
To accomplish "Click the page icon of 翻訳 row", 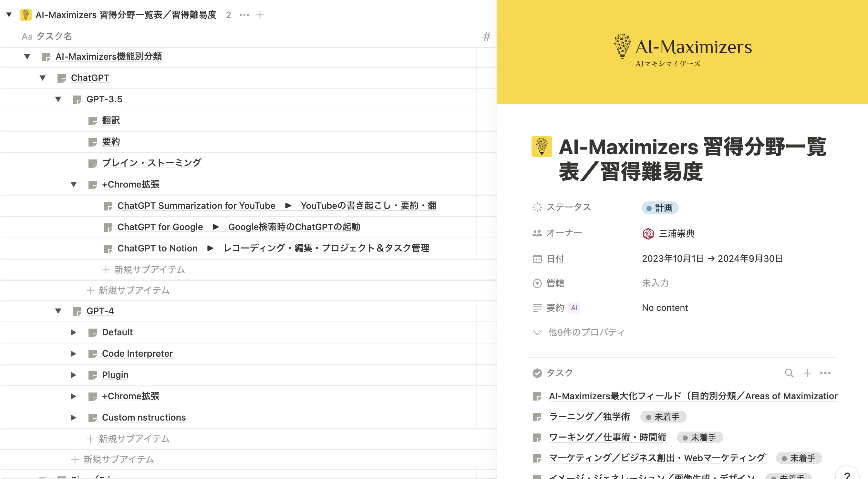I will coord(93,121).
